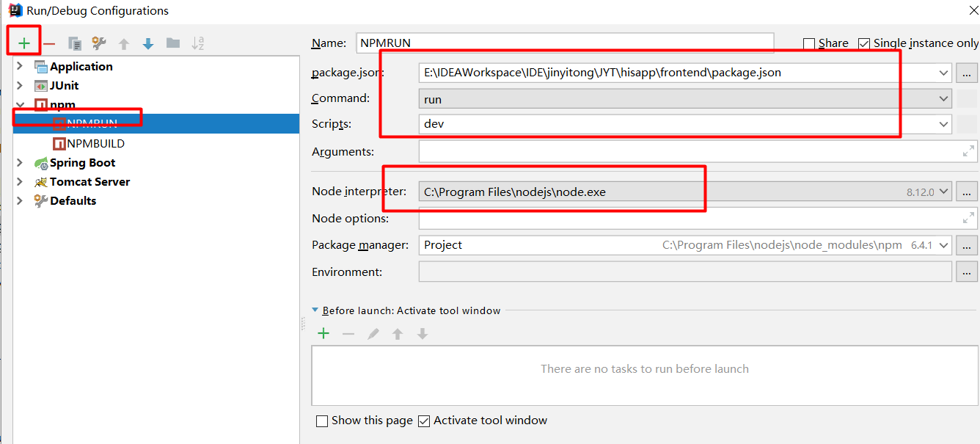Create new folder for configurations
Viewport: 980px width, 444px height.
click(173, 43)
